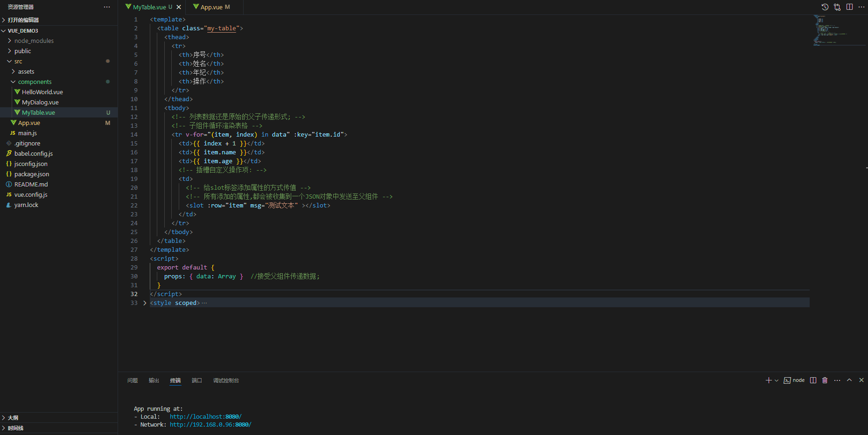Click line number 22 in the gutter
The image size is (868, 435).
pos(134,206)
